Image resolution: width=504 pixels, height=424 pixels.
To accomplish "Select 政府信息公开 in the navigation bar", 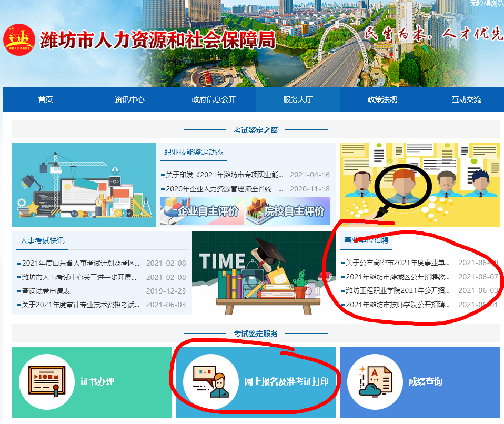I will click(x=214, y=99).
